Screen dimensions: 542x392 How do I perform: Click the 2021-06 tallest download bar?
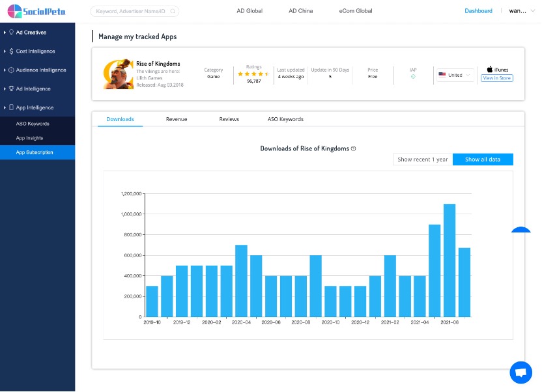pyautogui.click(x=449, y=260)
